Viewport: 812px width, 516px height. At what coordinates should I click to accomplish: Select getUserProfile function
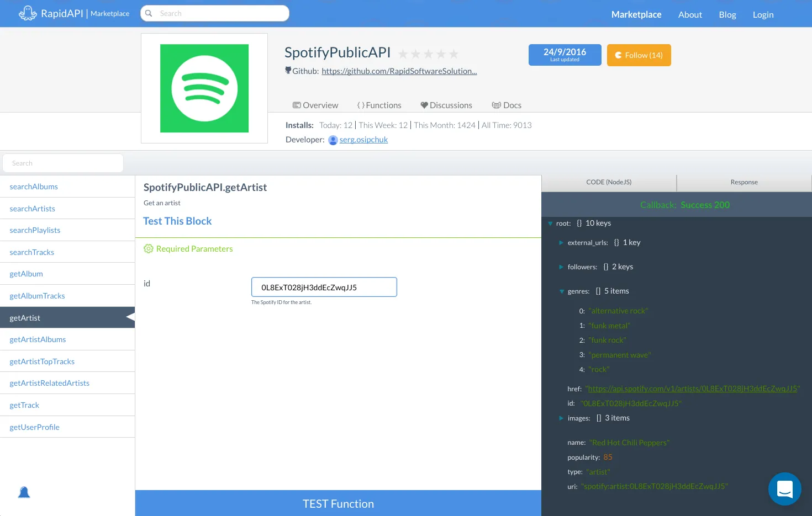pos(67,427)
